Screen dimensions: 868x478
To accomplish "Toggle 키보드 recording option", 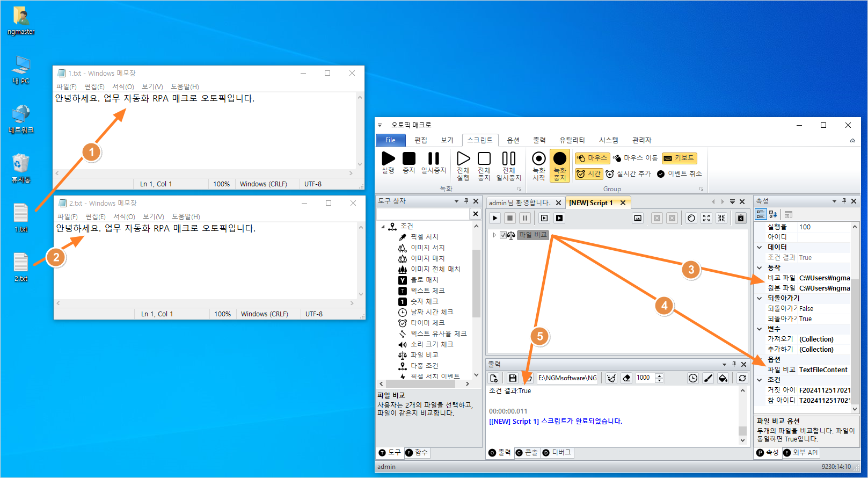I will click(680, 158).
